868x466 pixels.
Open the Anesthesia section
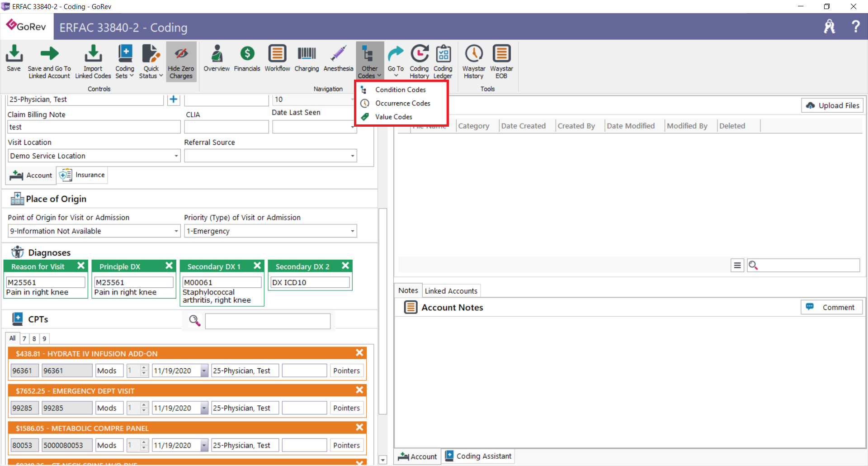click(x=338, y=58)
